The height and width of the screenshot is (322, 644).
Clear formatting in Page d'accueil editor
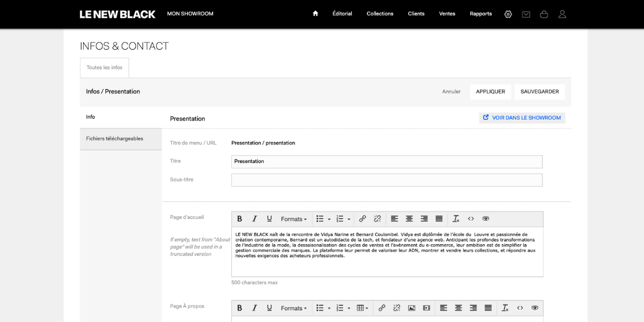pyautogui.click(x=456, y=219)
